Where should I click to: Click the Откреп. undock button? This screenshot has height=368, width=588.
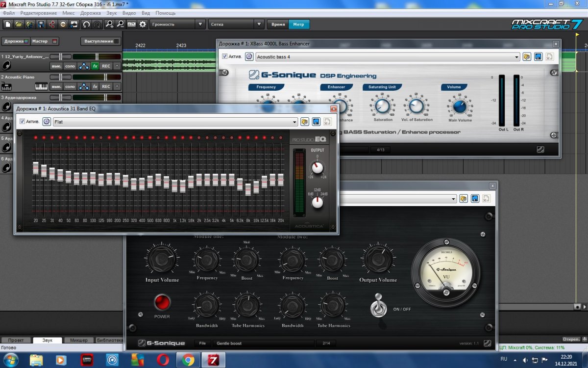(571, 339)
